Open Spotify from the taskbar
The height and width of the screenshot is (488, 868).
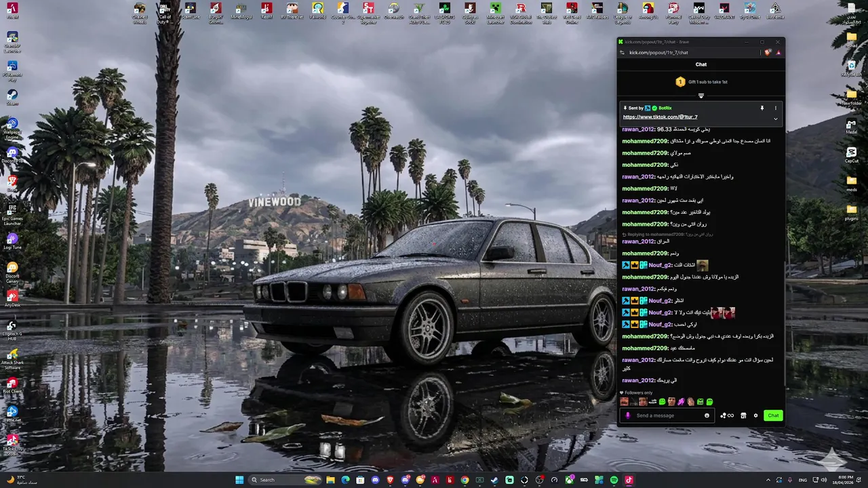pyautogui.click(x=614, y=480)
